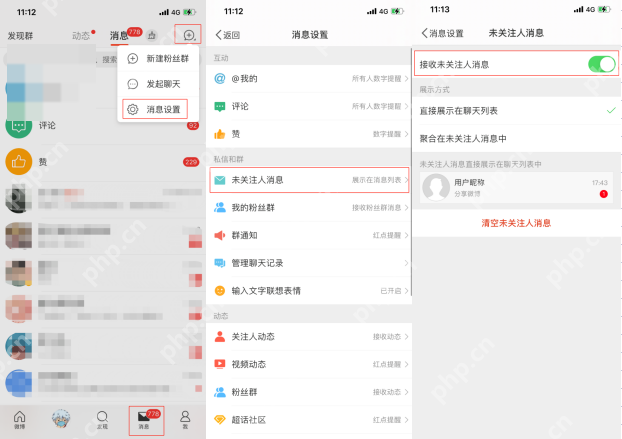The width and height of the screenshot is (622, 439).
Task: Expand 评论 setting row chevron
Action: coord(406,106)
